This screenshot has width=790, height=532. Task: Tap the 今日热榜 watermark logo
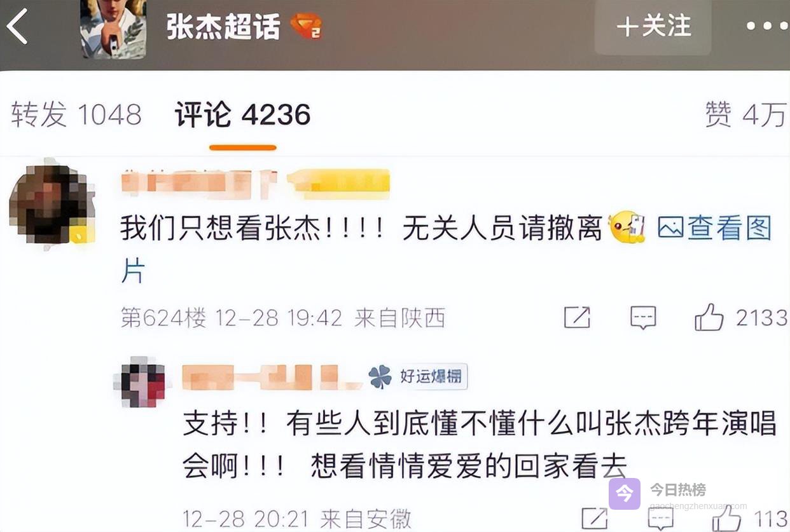tap(625, 493)
